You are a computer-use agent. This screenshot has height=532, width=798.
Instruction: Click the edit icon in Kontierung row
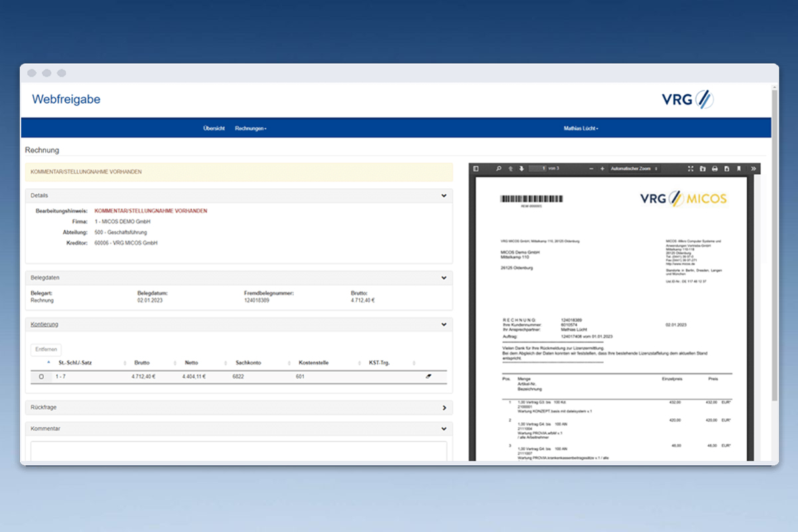[x=428, y=376]
